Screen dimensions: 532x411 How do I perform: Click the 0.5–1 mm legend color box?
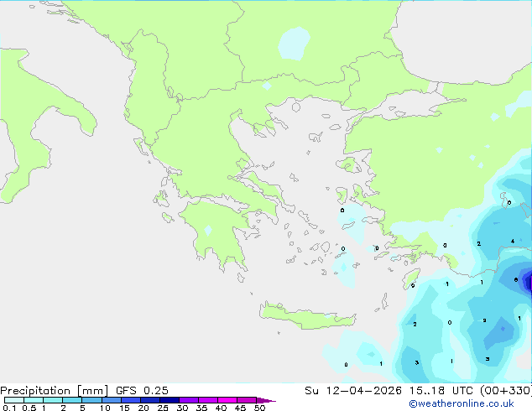click(34, 400)
